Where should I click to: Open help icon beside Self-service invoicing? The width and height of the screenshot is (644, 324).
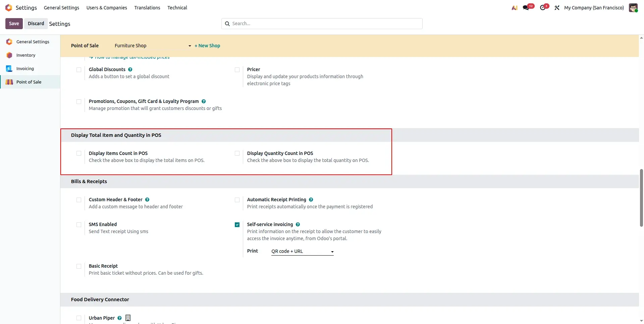pos(298,224)
